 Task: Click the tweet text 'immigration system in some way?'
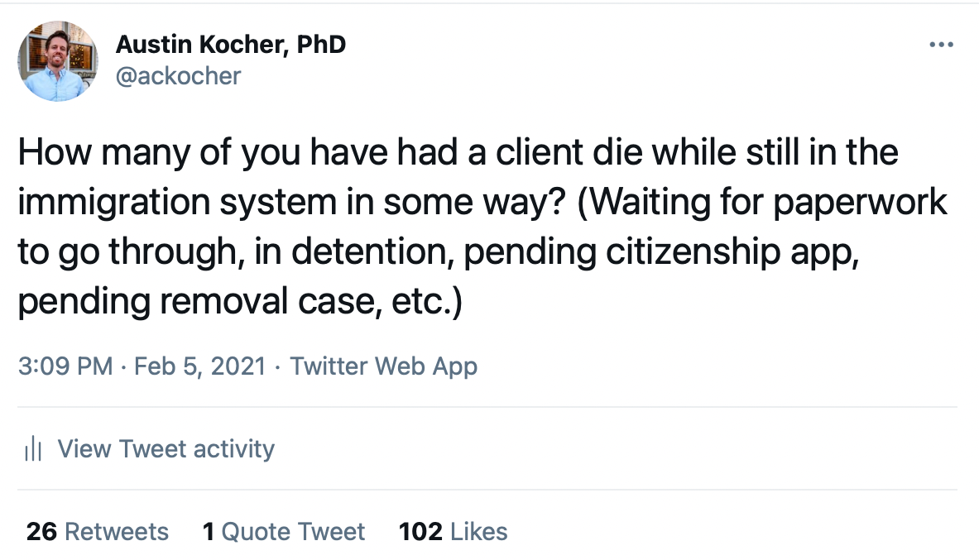[292, 202]
